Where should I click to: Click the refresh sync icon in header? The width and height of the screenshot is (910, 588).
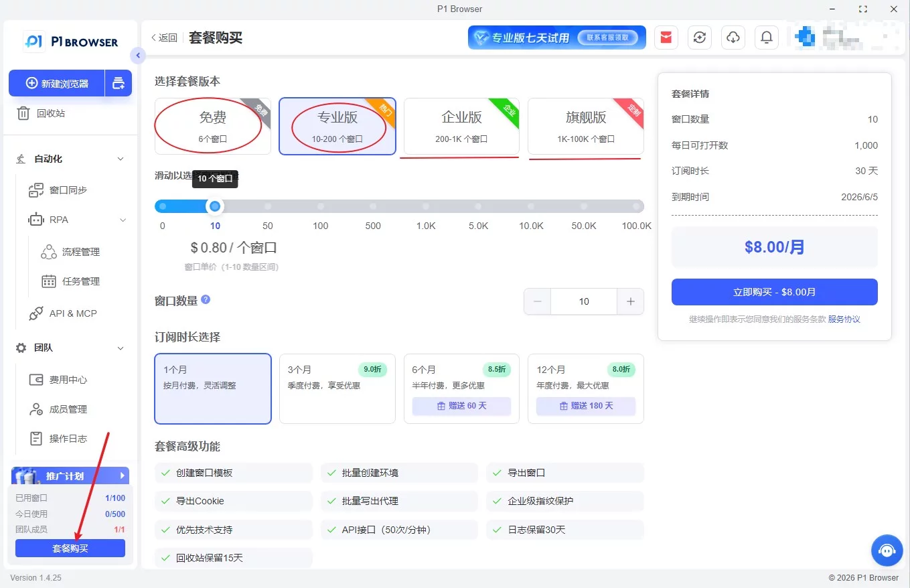point(700,38)
